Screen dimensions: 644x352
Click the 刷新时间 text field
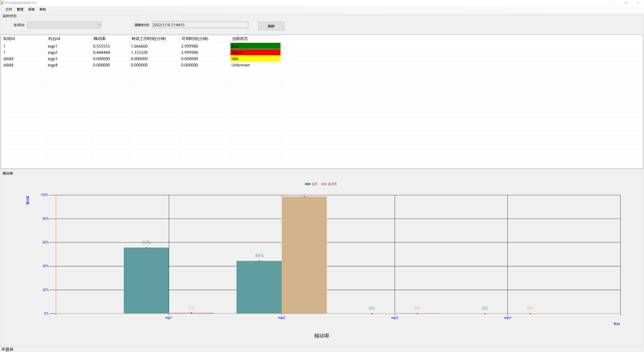coord(200,25)
